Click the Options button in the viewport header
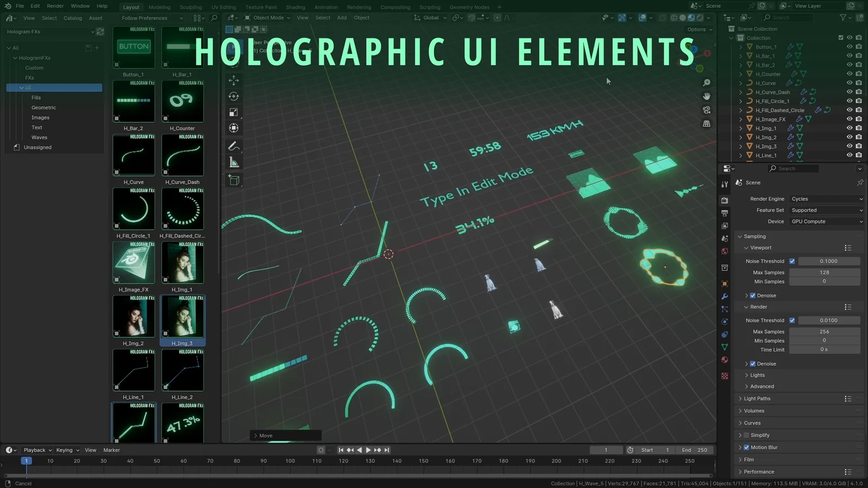 (698, 29)
